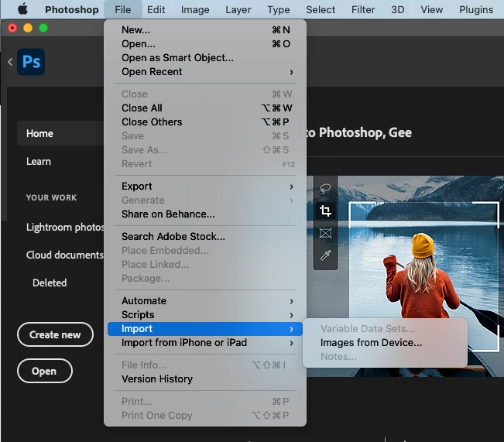Close the open File menu
This screenshot has height=442, width=504.
point(123,9)
